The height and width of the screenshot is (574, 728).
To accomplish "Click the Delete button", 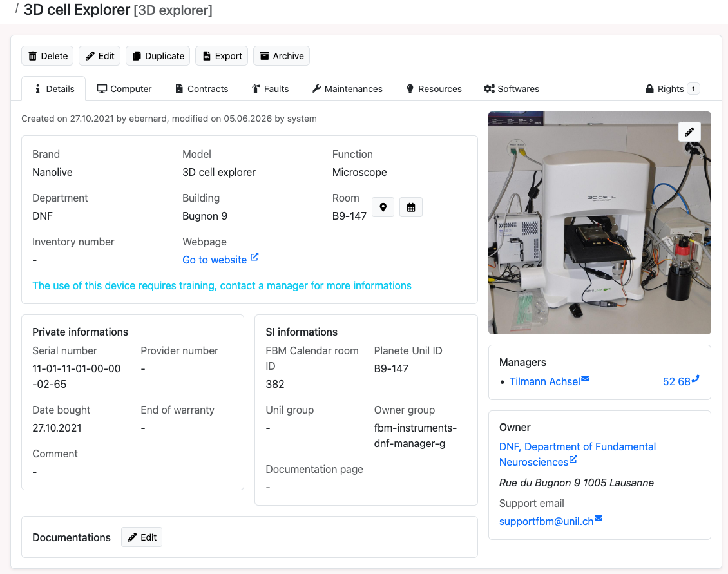I will [x=48, y=56].
